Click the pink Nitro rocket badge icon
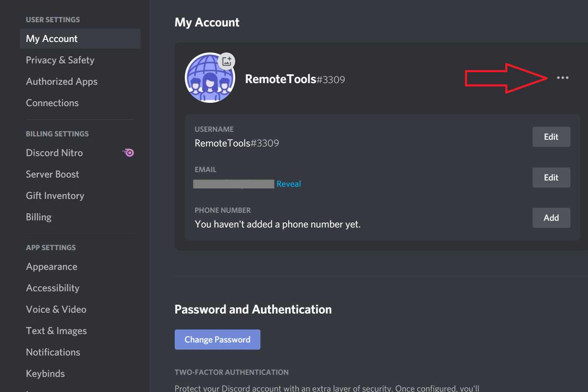This screenshot has height=392, width=588. 128,152
